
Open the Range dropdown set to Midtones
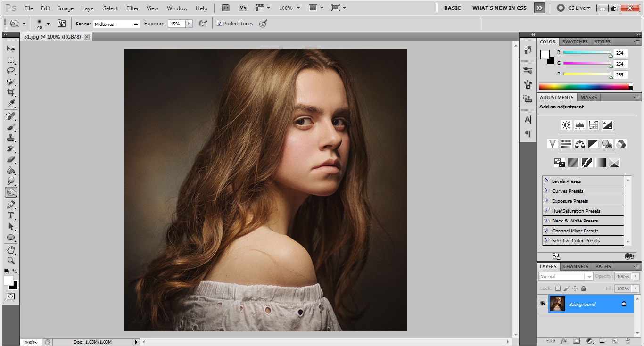116,24
